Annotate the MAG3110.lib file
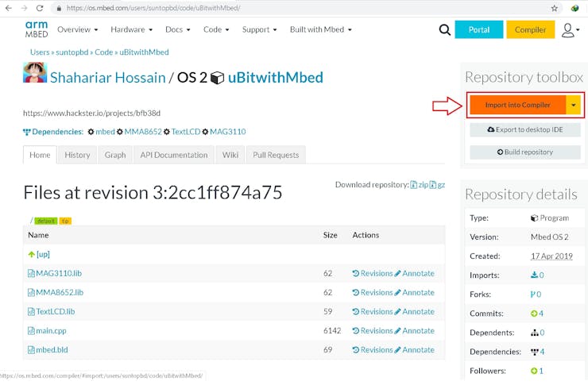The image size is (588, 385). pos(414,273)
